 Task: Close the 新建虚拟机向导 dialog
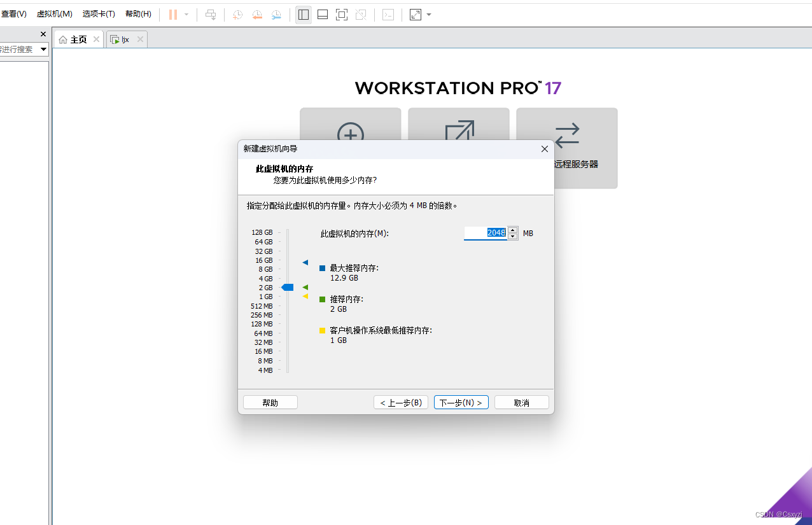click(x=544, y=149)
